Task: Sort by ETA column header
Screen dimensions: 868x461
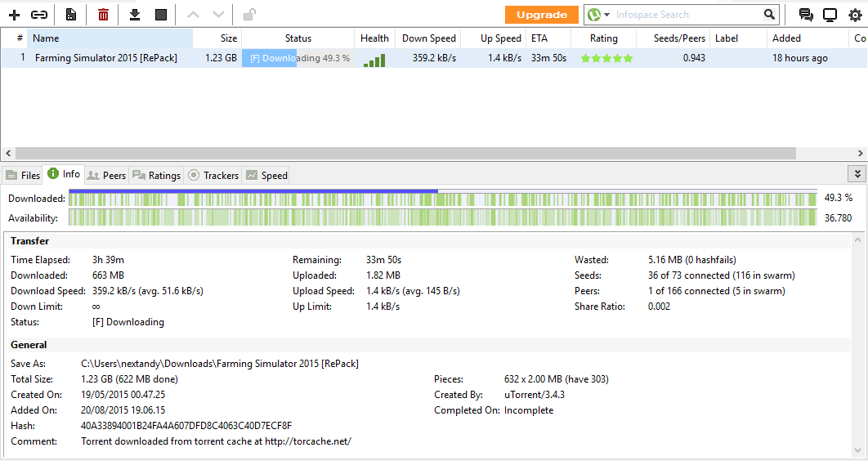Action: click(548, 38)
